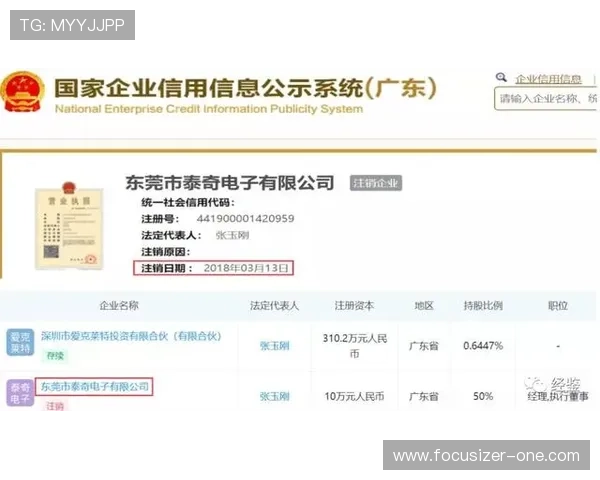
Task: Open 张玉刚 link in 泰奇电子 row
Action: coord(274,396)
